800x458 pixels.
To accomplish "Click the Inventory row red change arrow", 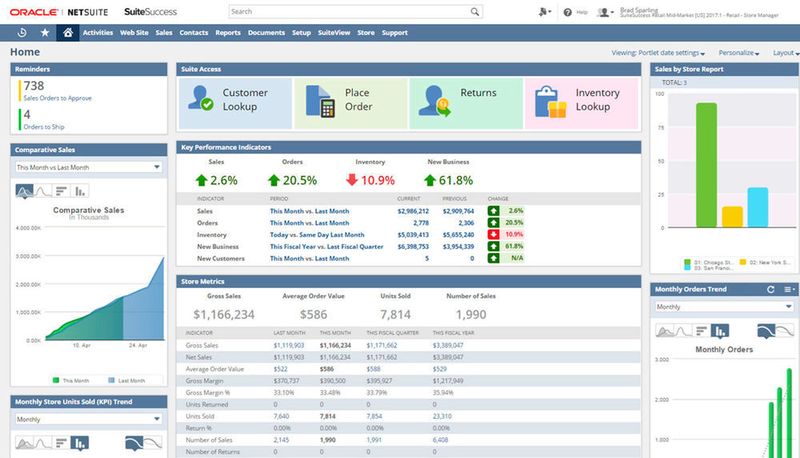I will (x=493, y=235).
